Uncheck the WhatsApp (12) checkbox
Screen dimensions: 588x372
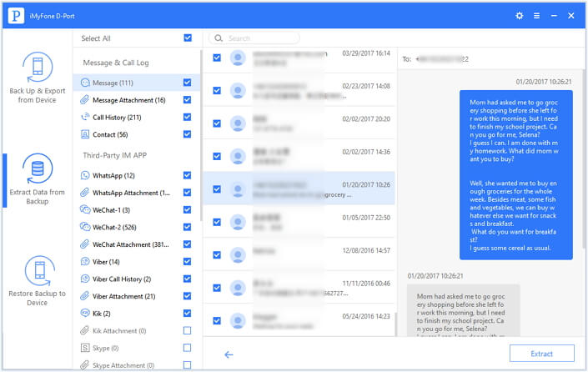187,175
